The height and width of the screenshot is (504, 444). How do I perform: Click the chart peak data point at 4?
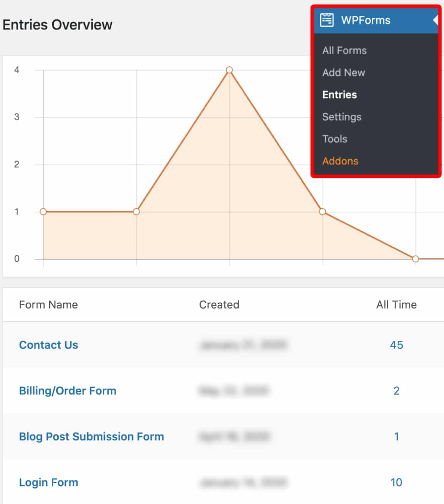[229, 70]
